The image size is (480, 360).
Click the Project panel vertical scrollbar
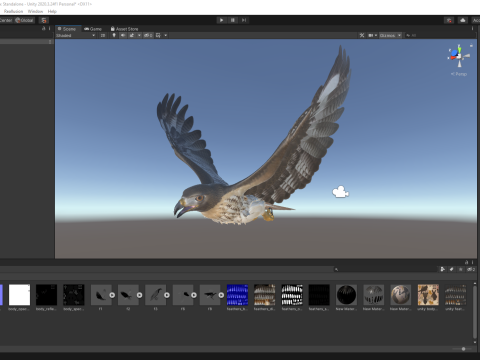[475, 312]
